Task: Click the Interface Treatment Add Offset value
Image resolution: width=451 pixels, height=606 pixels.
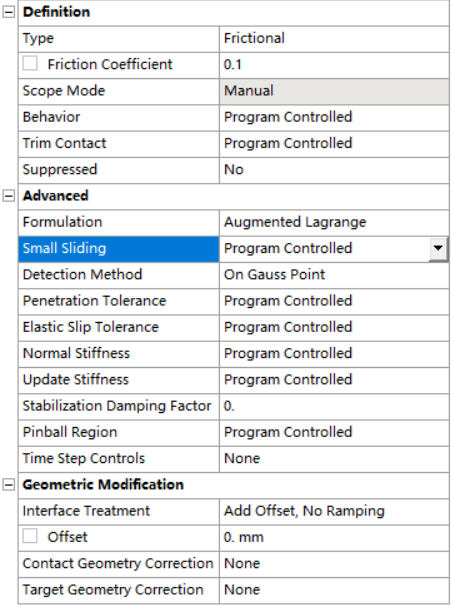Action: pos(334,511)
